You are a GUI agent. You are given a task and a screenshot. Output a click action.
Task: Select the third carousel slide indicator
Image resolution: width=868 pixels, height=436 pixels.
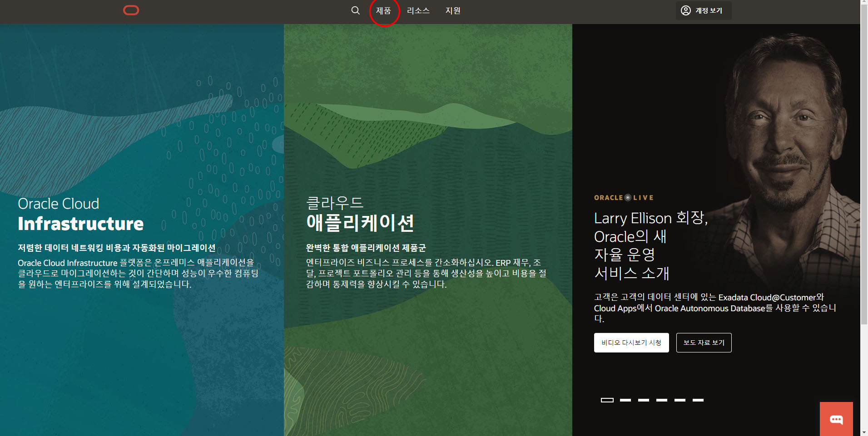click(644, 400)
